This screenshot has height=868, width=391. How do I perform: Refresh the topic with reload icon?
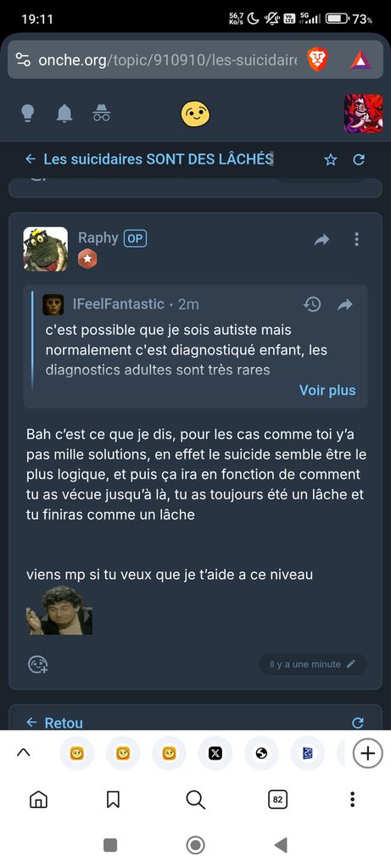coord(359,160)
